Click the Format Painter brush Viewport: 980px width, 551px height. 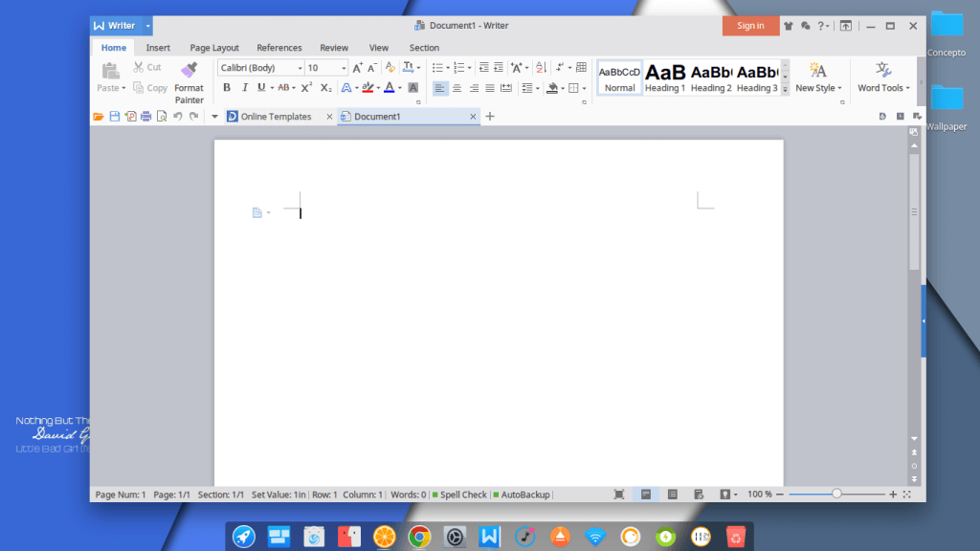[x=189, y=69]
